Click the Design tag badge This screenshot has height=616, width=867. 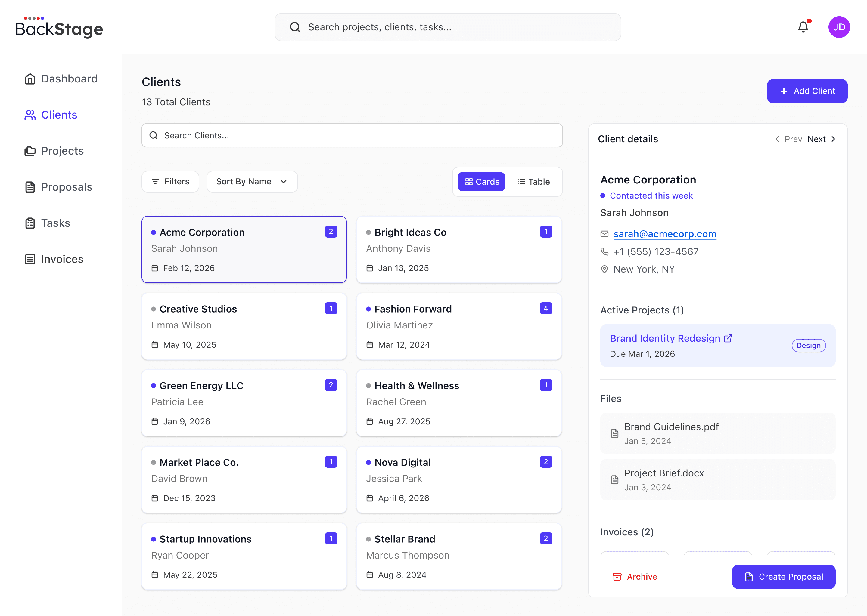pos(808,346)
